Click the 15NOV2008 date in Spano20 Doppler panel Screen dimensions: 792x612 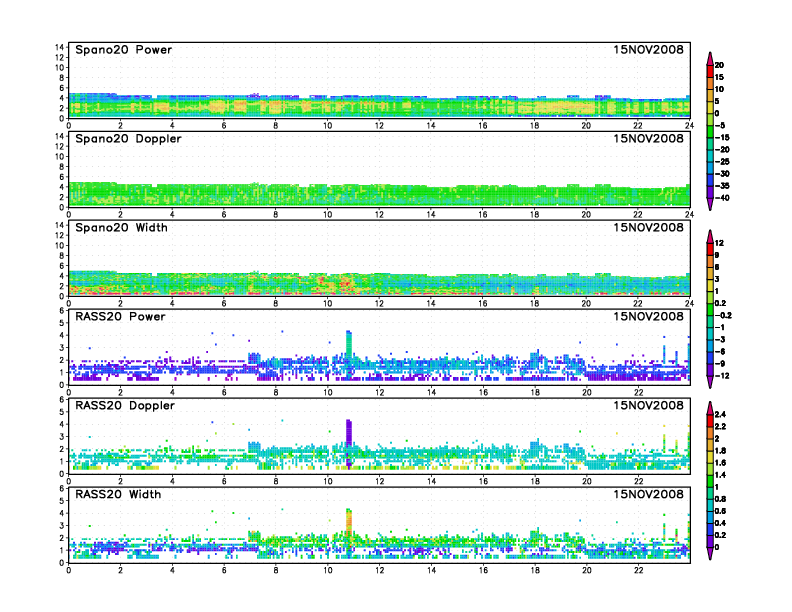tap(648, 138)
